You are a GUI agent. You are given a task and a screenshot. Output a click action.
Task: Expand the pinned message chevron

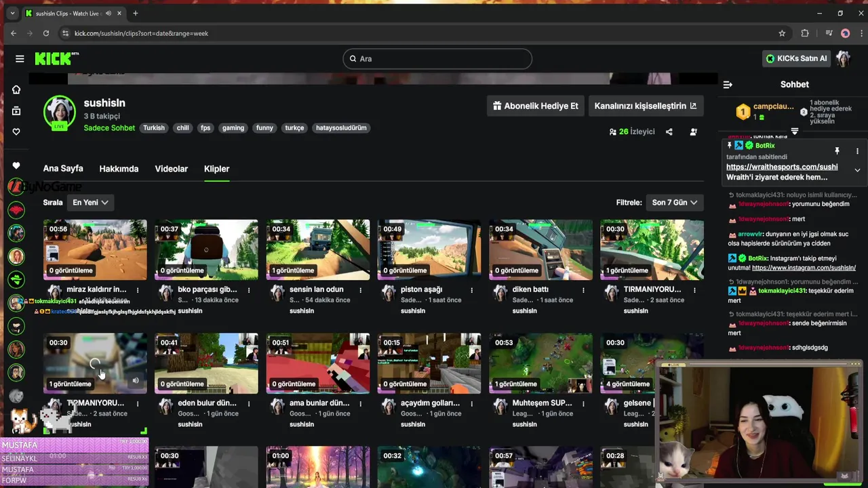click(x=857, y=170)
